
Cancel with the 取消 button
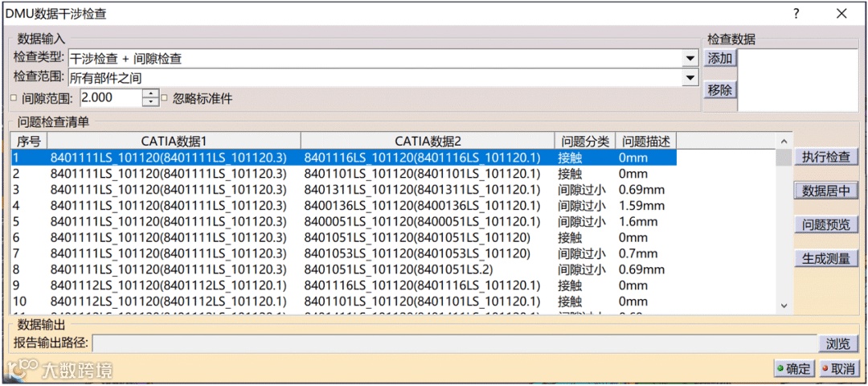point(838,369)
